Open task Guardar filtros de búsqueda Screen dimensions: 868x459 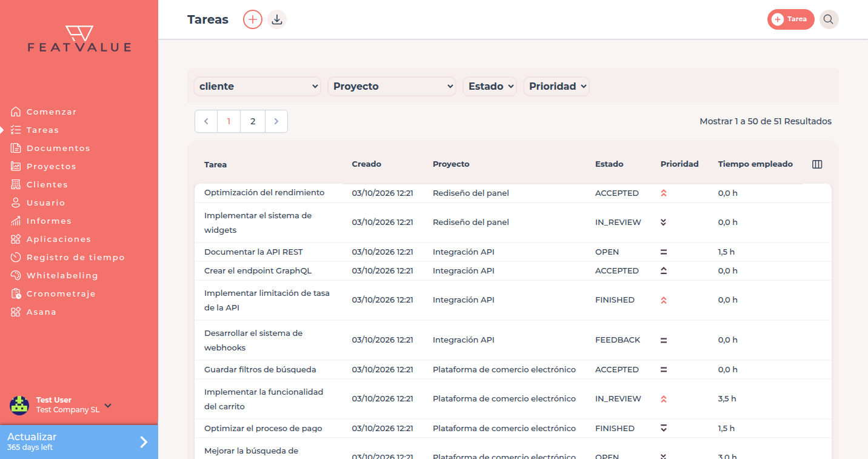click(260, 370)
